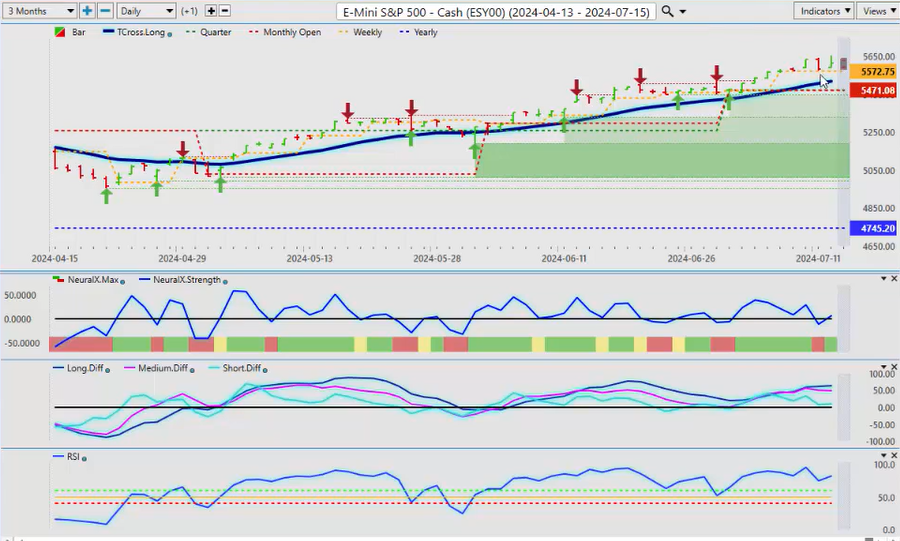The width and height of the screenshot is (900, 541).
Task: Click the (+1) forecast offset label
Action: [189, 11]
